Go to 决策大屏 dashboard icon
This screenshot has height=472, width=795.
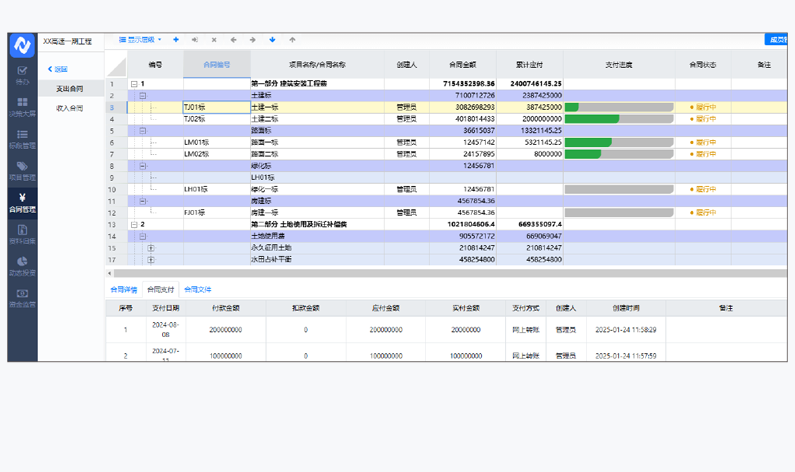[x=21, y=107]
